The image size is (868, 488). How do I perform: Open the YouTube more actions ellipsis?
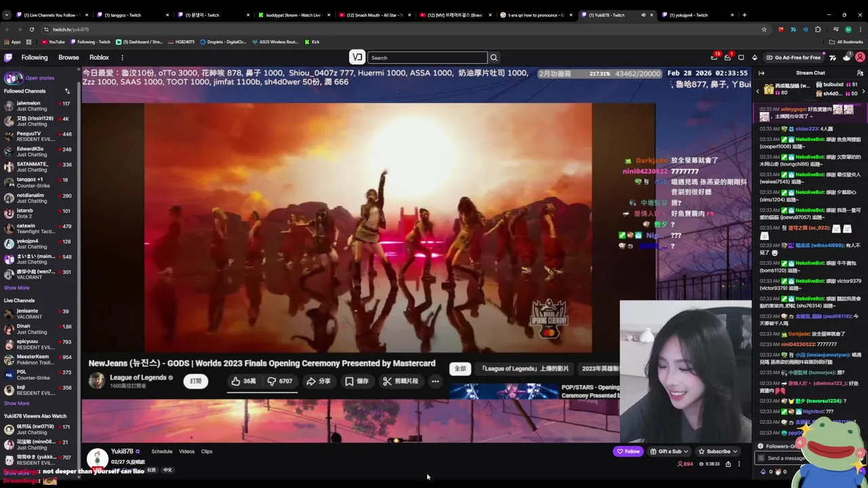pos(435,381)
